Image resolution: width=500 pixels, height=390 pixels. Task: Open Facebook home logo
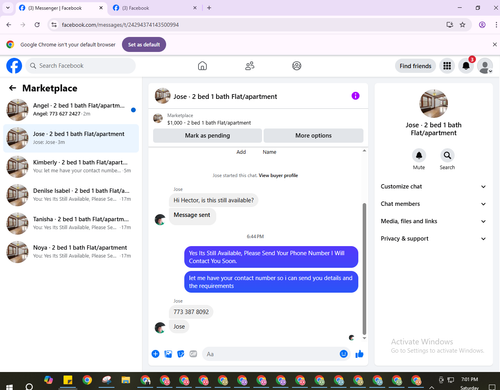click(14, 66)
